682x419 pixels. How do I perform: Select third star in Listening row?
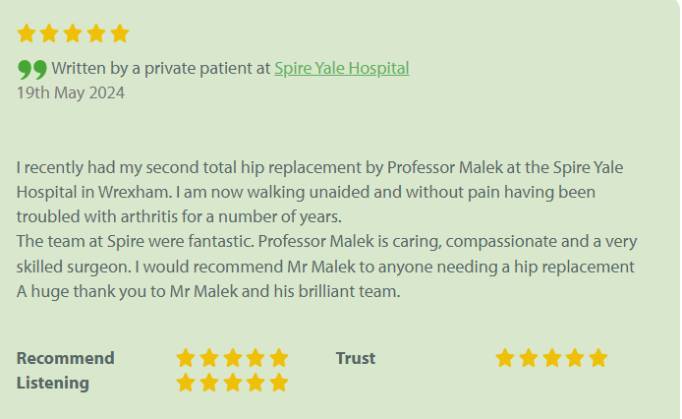click(x=232, y=382)
